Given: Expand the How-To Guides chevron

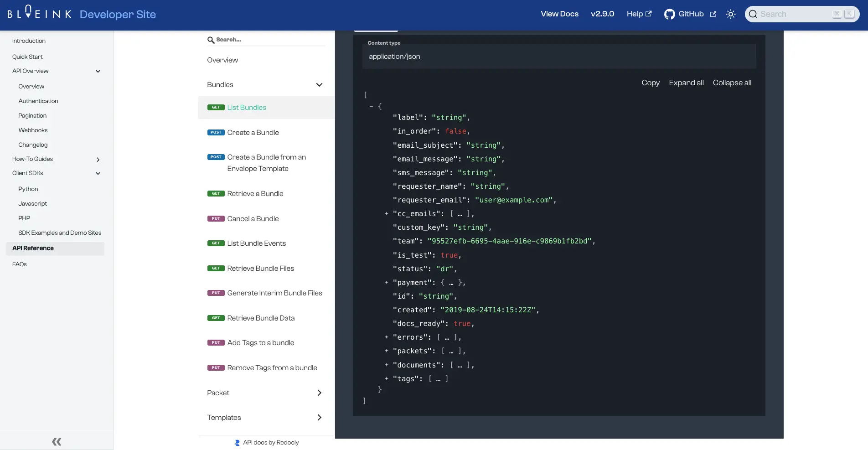Looking at the screenshot, I should 98,160.
